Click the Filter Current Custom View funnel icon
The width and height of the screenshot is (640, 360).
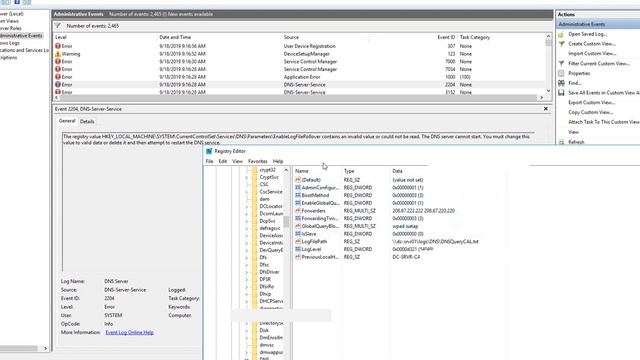561,63
